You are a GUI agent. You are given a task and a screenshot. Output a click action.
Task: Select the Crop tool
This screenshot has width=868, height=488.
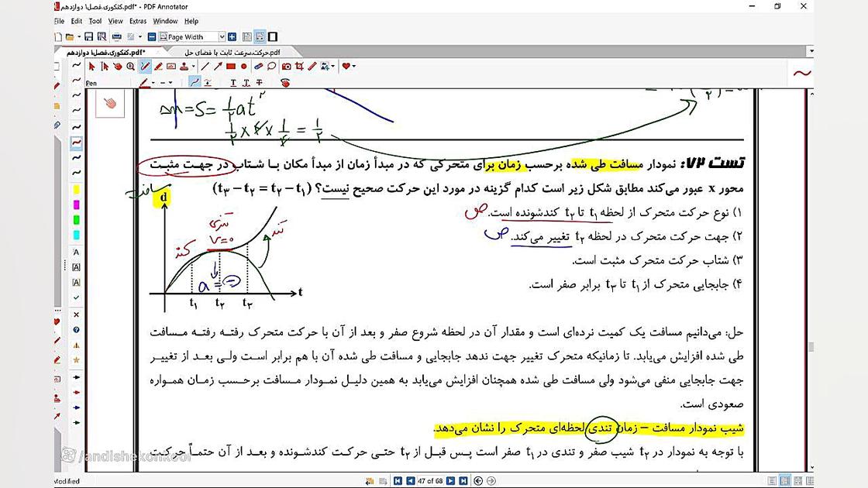coord(299,67)
